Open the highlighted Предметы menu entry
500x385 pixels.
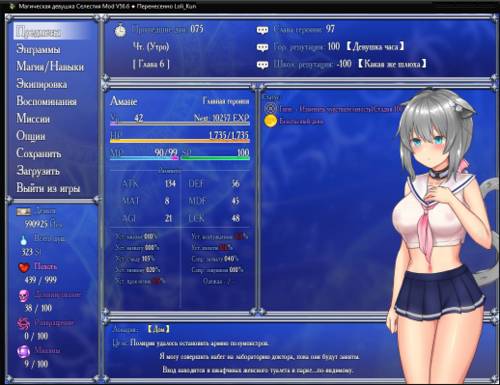tap(52, 32)
